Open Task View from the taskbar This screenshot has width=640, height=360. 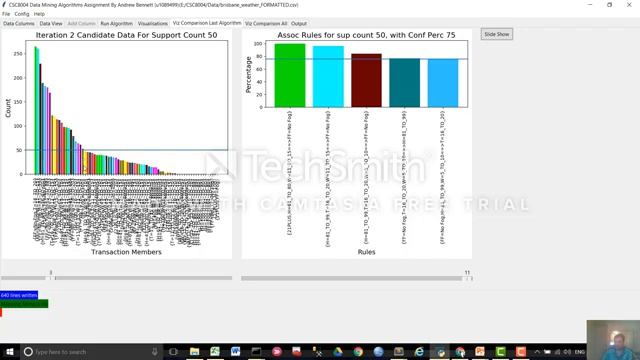173,351
